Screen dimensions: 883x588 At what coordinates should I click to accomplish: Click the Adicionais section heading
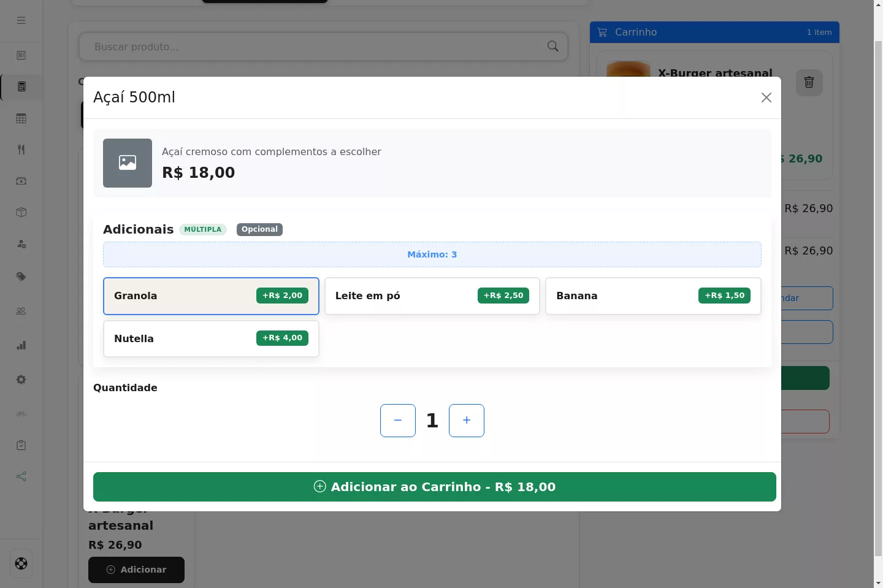(139, 229)
